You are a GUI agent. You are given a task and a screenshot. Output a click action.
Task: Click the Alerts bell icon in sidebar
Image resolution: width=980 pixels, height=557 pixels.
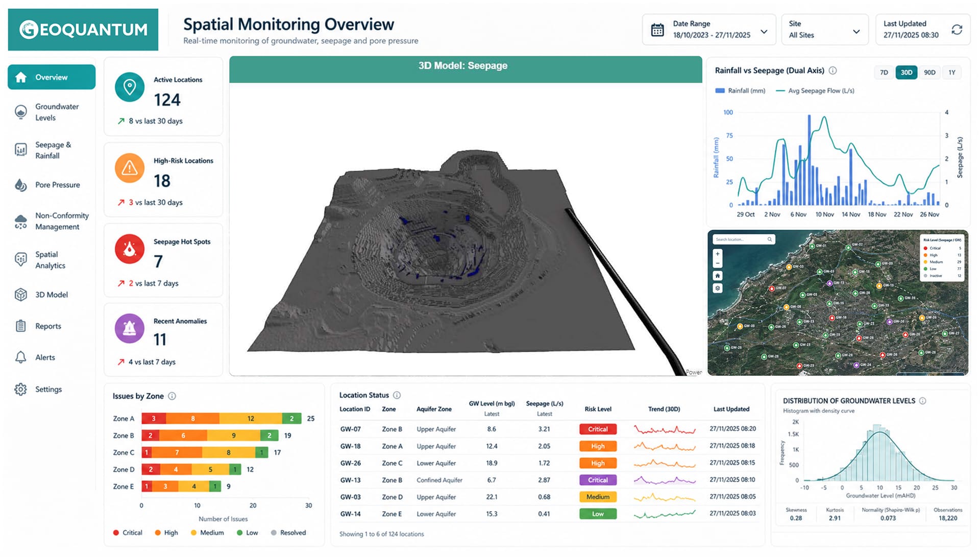pos(20,357)
